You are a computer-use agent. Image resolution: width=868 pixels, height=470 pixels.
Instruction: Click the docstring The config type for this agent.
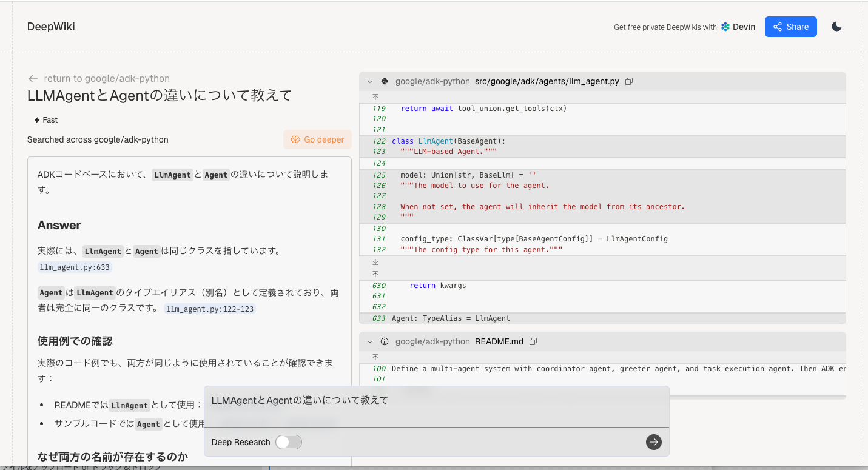click(481, 250)
